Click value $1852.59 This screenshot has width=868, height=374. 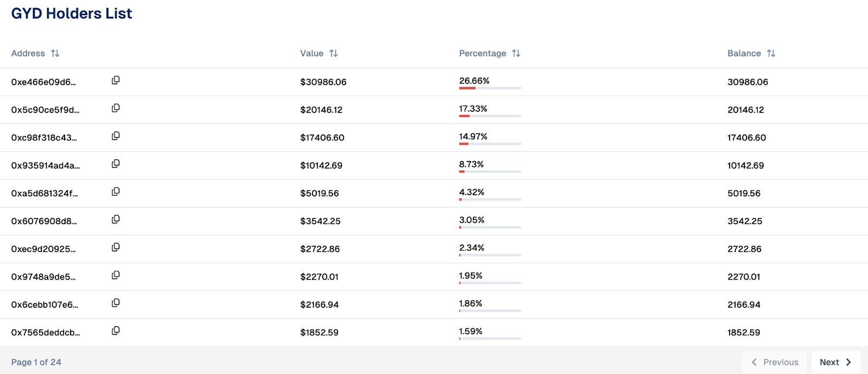click(x=320, y=332)
